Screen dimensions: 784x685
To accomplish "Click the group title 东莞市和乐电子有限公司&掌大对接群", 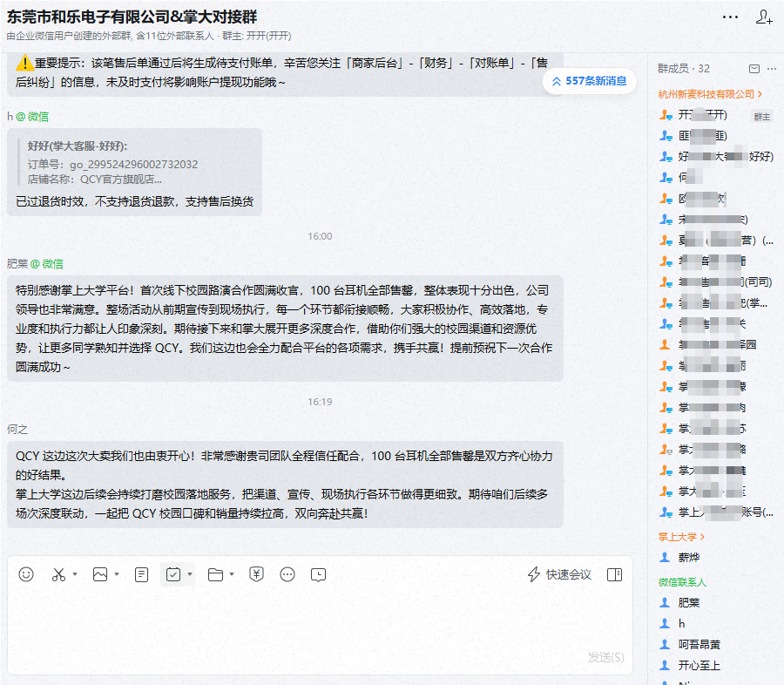I will coord(132,17).
